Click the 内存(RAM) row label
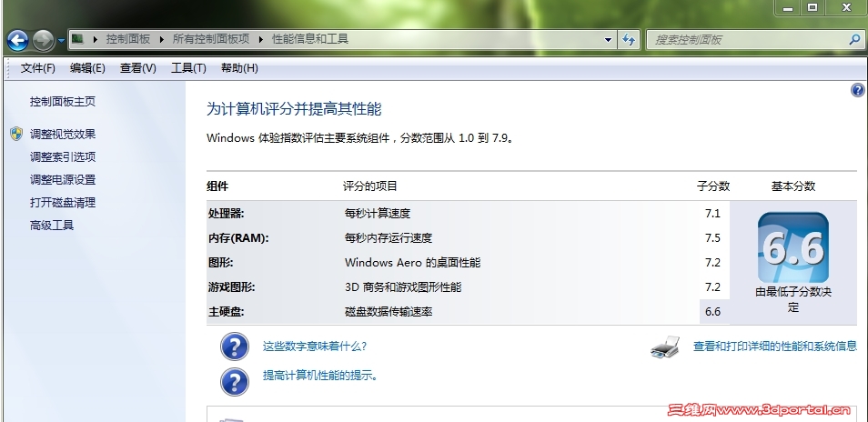 (238, 238)
